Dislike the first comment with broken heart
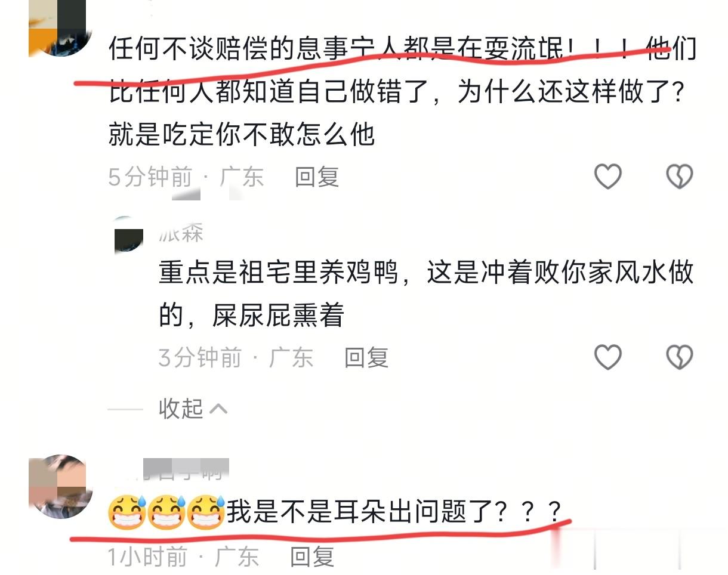 click(679, 177)
